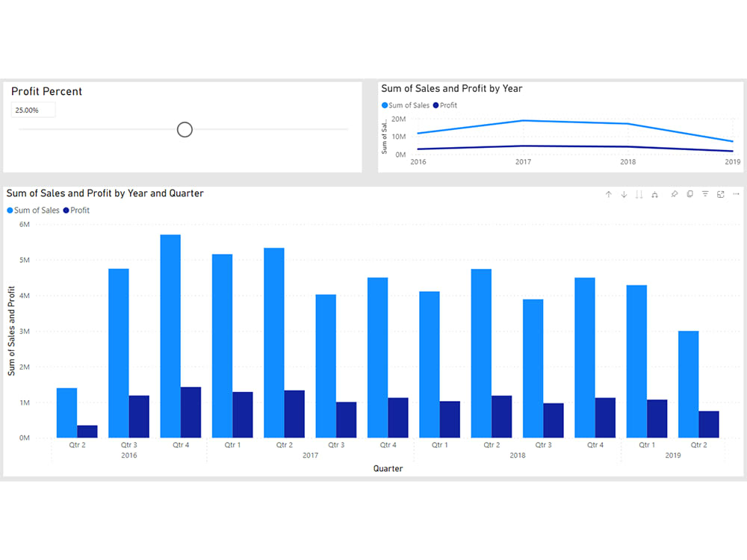Select the 2017 peak point on the sales line
Screen dimensions: 747x560
[523, 119]
